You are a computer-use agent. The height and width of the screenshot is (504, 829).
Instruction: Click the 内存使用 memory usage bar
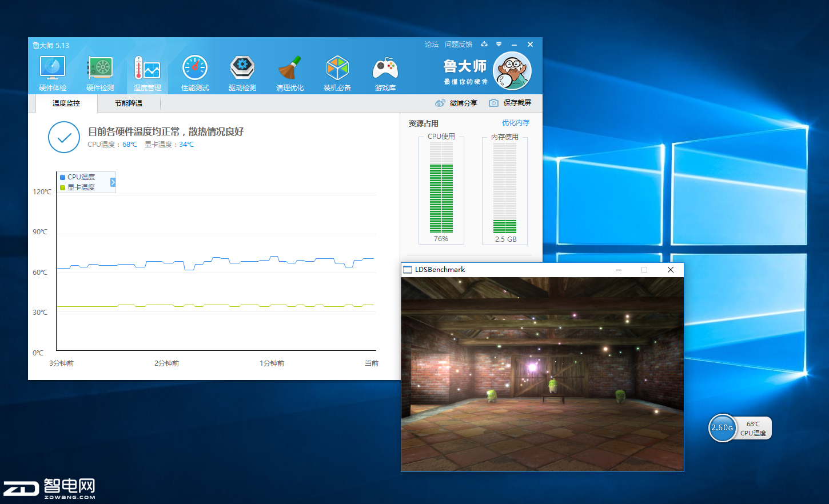(505, 187)
